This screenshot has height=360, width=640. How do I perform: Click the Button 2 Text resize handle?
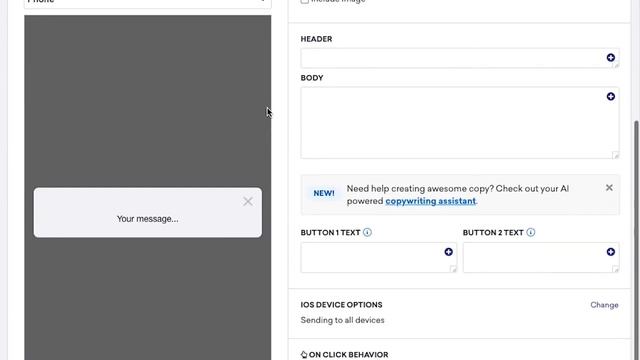pos(616,269)
